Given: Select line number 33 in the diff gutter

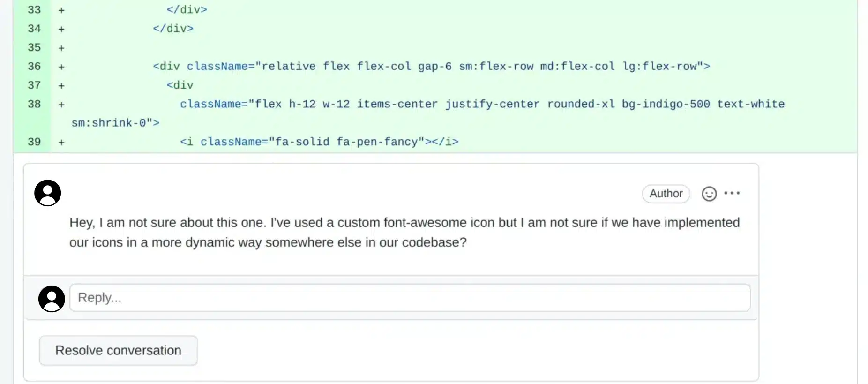Looking at the screenshot, I should click(x=34, y=9).
